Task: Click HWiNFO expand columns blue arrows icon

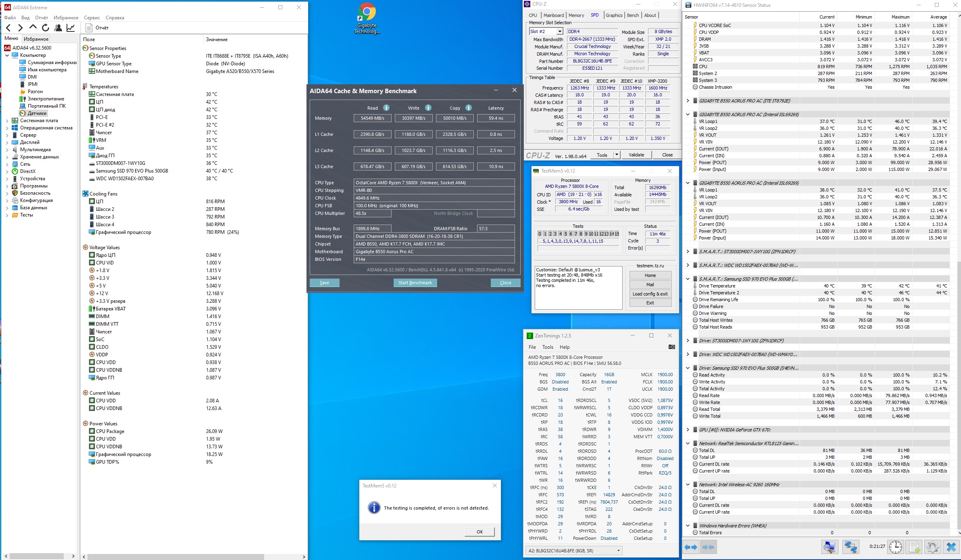Action: click(x=691, y=547)
